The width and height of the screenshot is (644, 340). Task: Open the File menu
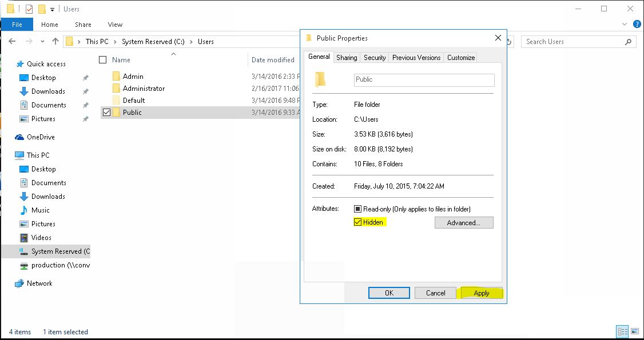pyautogui.click(x=17, y=25)
